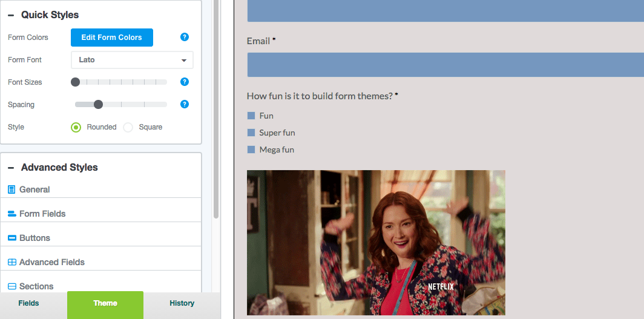
Task: Collapse the Advanced Styles panel
Action: [11, 168]
